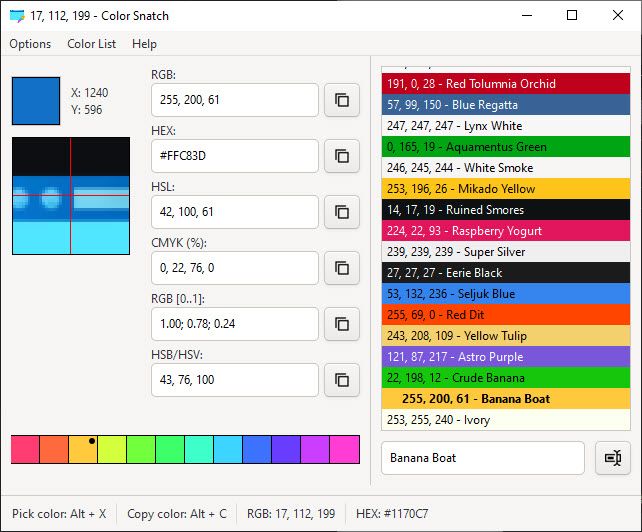The width and height of the screenshot is (642, 532).
Task: Select Red Tolumnia Orchid in color list
Action: point(506,84)
